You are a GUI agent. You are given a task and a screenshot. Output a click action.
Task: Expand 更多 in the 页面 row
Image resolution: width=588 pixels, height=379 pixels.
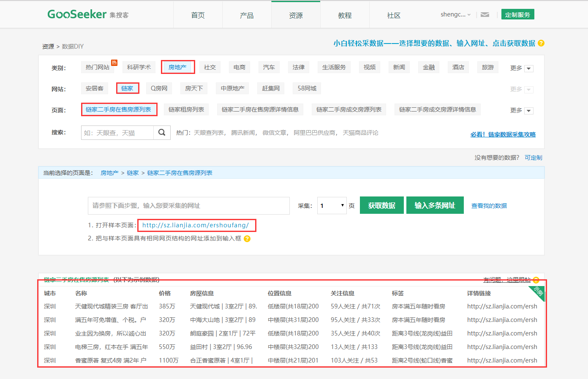point(522,110)
